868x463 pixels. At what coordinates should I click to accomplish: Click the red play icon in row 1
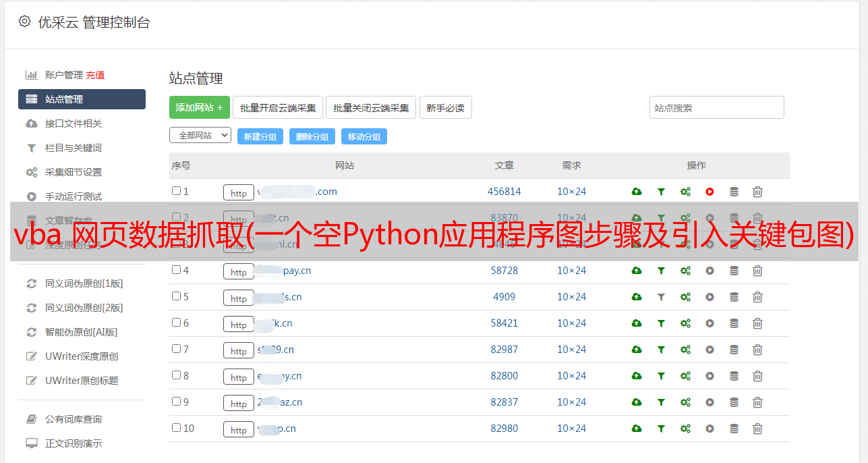(x=710, y=192)
